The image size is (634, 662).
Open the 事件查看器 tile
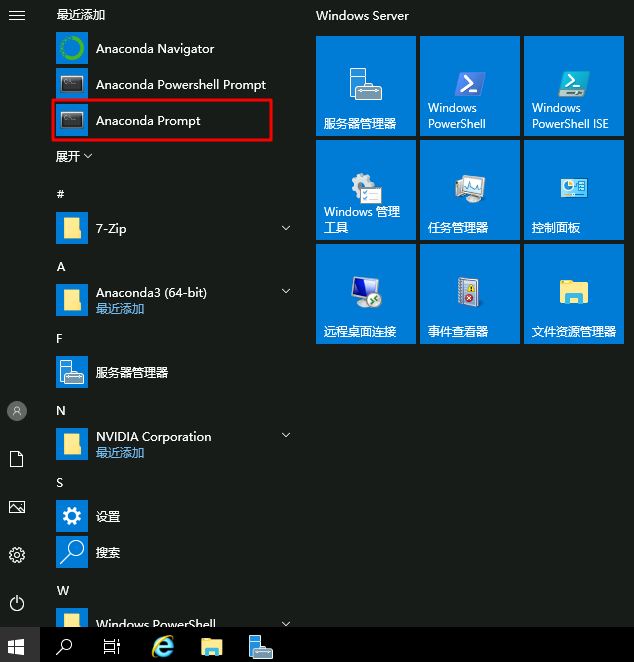coord(470,294)
